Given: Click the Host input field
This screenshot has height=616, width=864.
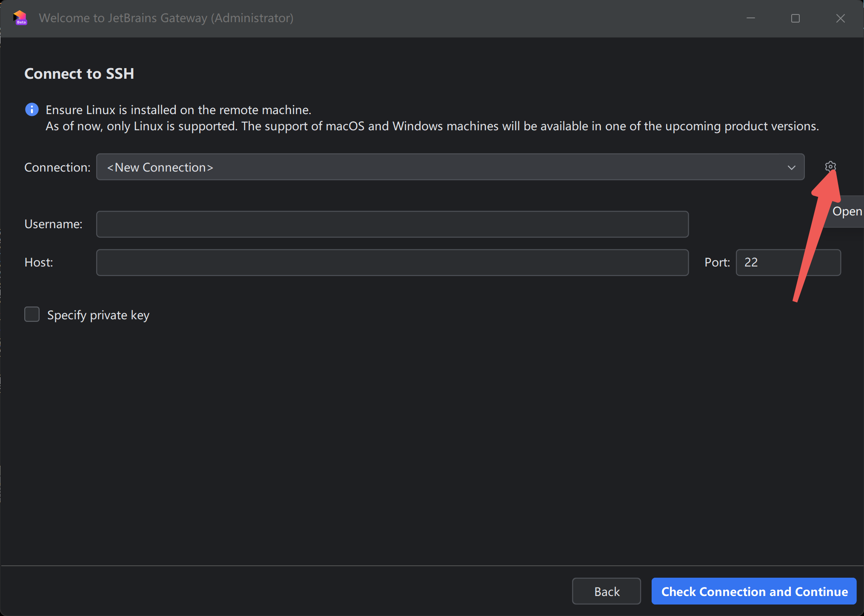Looking at the screenshot, I should tap(392, 262).
